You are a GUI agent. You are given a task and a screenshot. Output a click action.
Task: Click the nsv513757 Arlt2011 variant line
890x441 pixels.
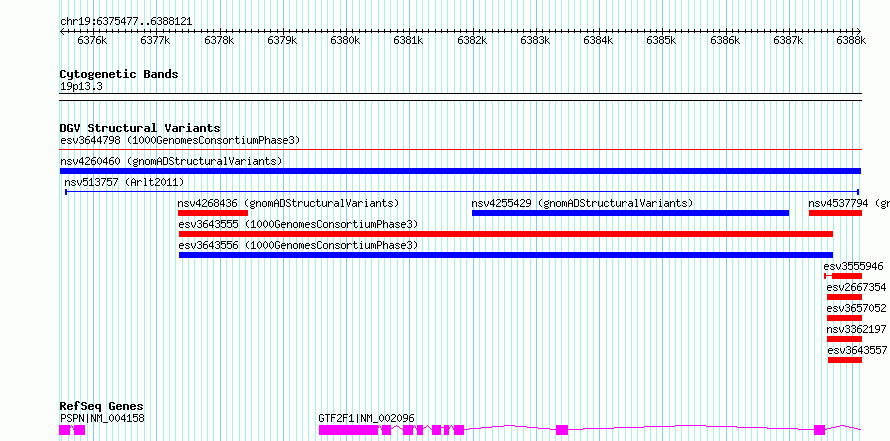pyautogui.click(x=462, y=192)
